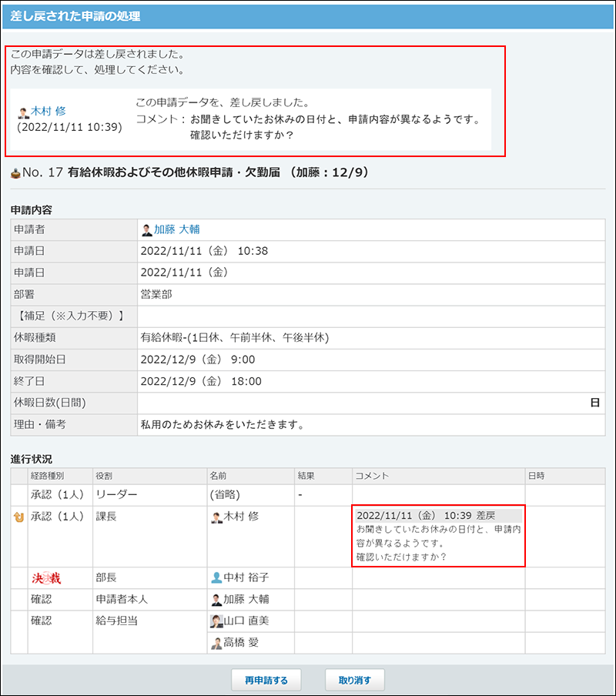Click application date 2022/11/11（金） 10:38
Viewport: 616px width, 696px height.
click(204, 251)
